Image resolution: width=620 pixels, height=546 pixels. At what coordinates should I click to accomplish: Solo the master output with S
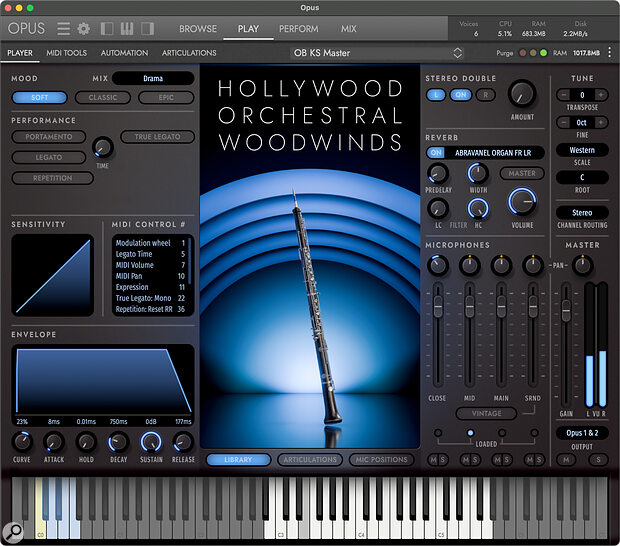tap(598, 459)
